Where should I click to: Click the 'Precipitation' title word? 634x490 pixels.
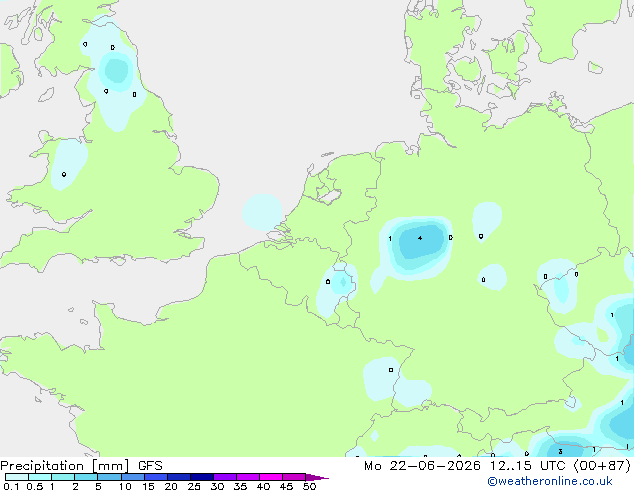[x=42, y=466]
